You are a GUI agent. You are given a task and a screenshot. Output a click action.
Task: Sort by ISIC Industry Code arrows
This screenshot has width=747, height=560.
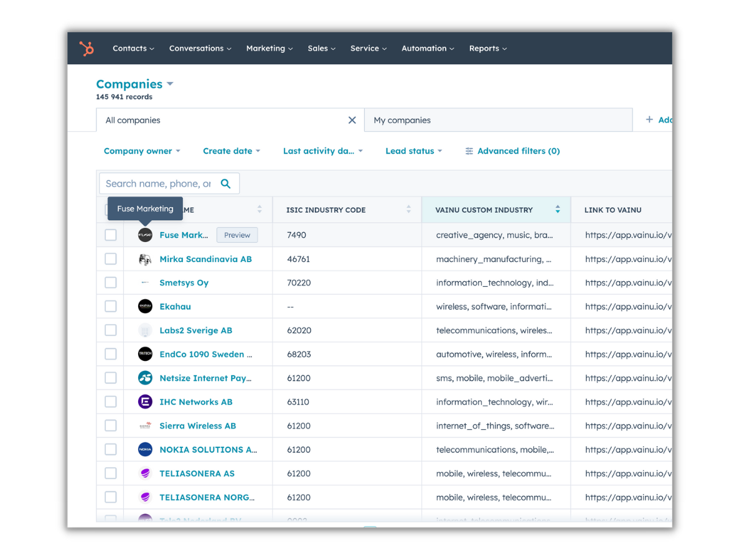pos(408,210)
